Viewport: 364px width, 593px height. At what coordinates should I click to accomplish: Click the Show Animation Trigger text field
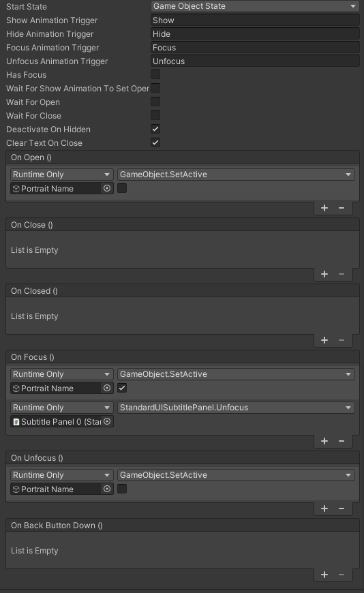tap(255, 20)
